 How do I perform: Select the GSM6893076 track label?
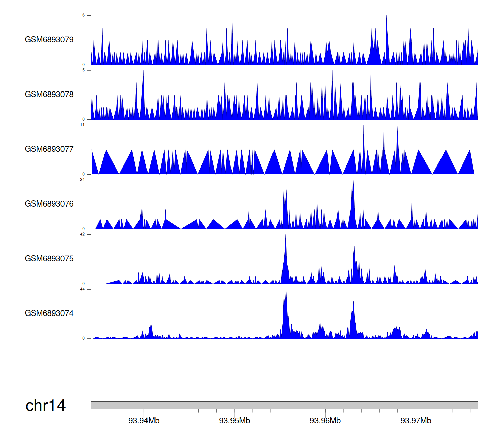(49, 204)
